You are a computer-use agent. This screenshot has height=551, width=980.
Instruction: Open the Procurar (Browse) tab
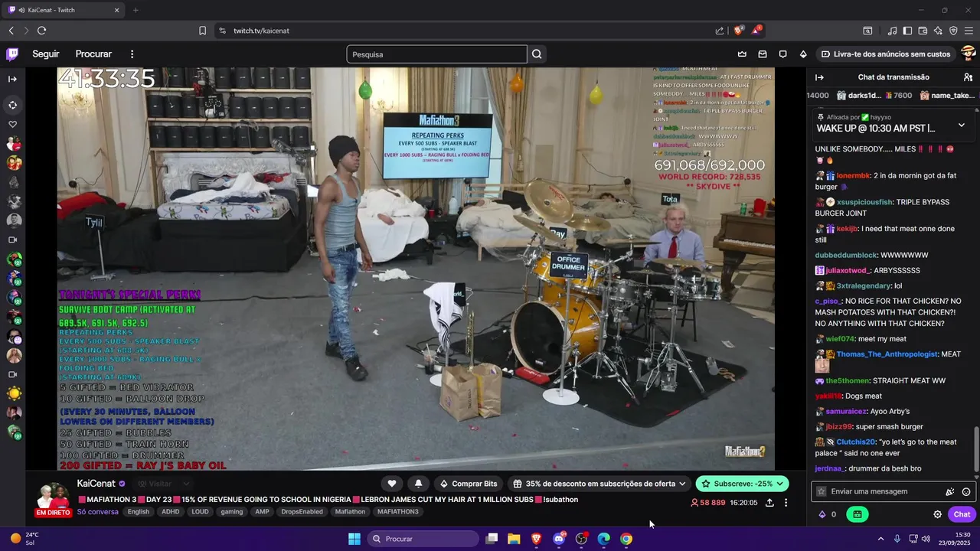(x=93, y=54)
